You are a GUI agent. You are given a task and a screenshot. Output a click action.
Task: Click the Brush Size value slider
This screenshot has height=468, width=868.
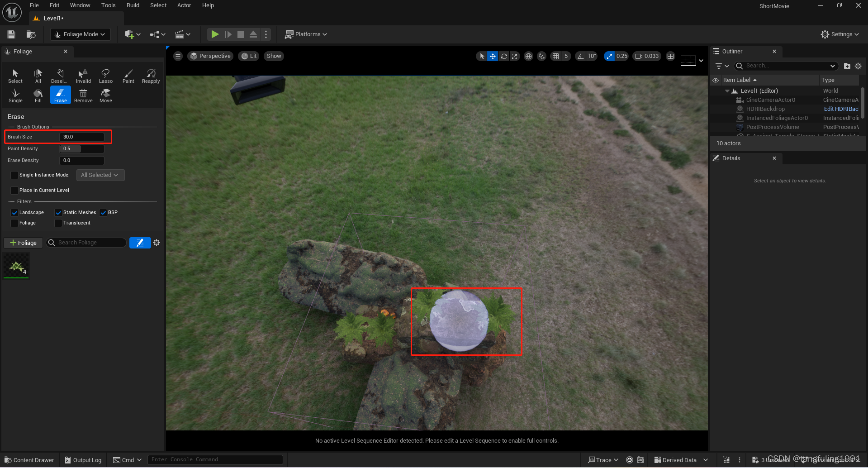[82, 137]
